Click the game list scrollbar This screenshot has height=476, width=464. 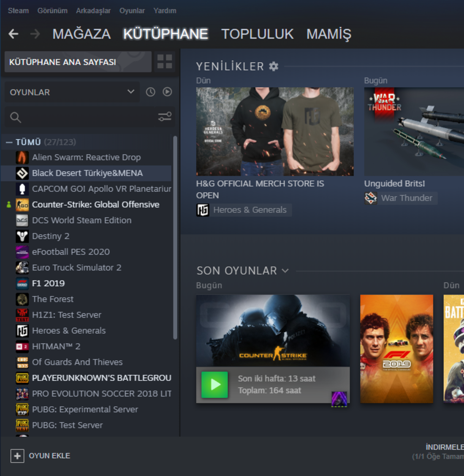click(175, 238)
